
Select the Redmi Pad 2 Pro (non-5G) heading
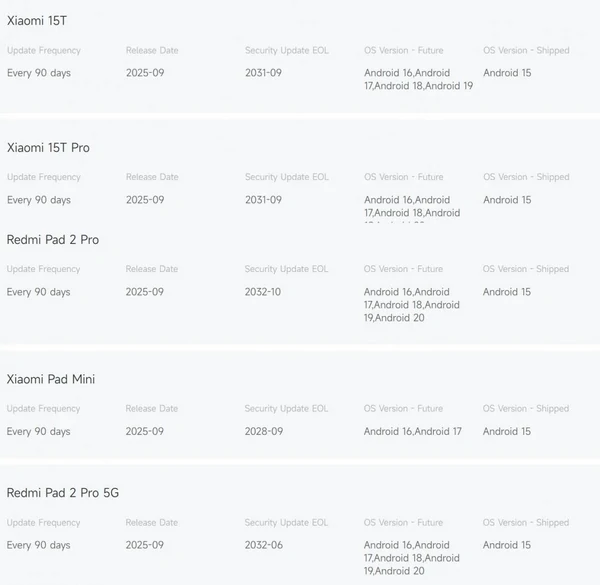tap(53, 240)
